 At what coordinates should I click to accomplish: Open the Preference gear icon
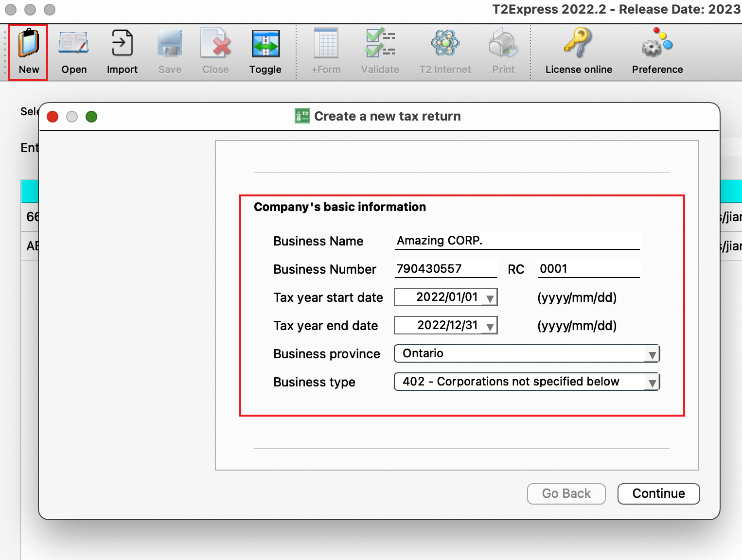click(657, 52)
